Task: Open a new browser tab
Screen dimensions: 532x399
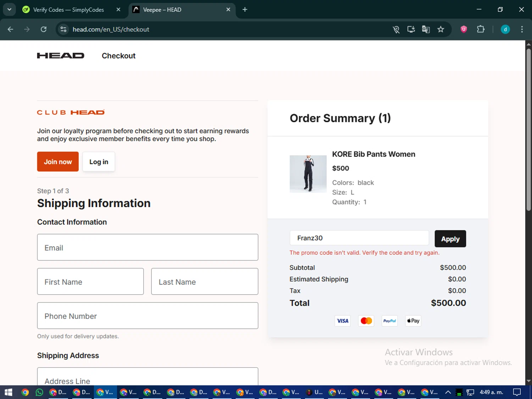Action: [245, 10]
